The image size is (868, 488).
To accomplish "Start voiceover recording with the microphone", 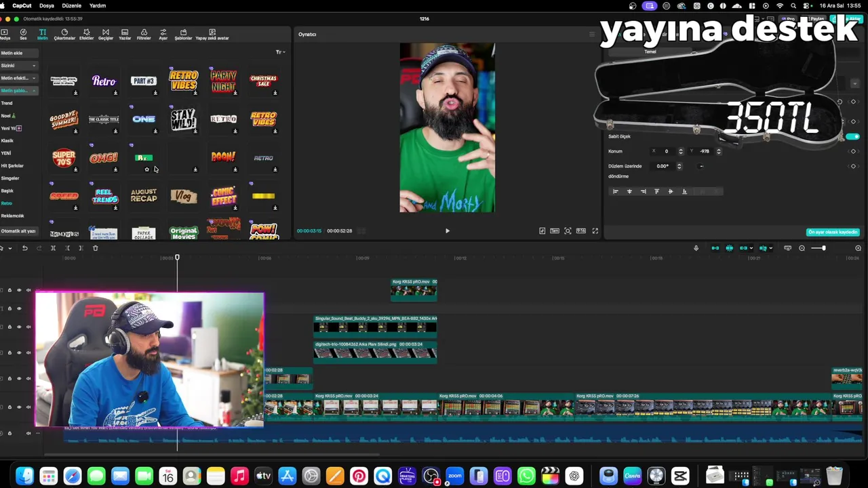I will tap(696, 248).
